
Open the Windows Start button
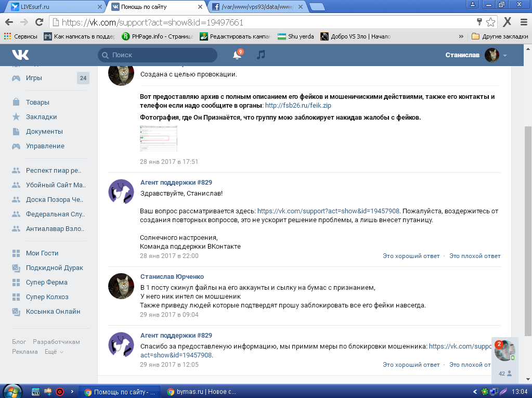click(12, 392)
